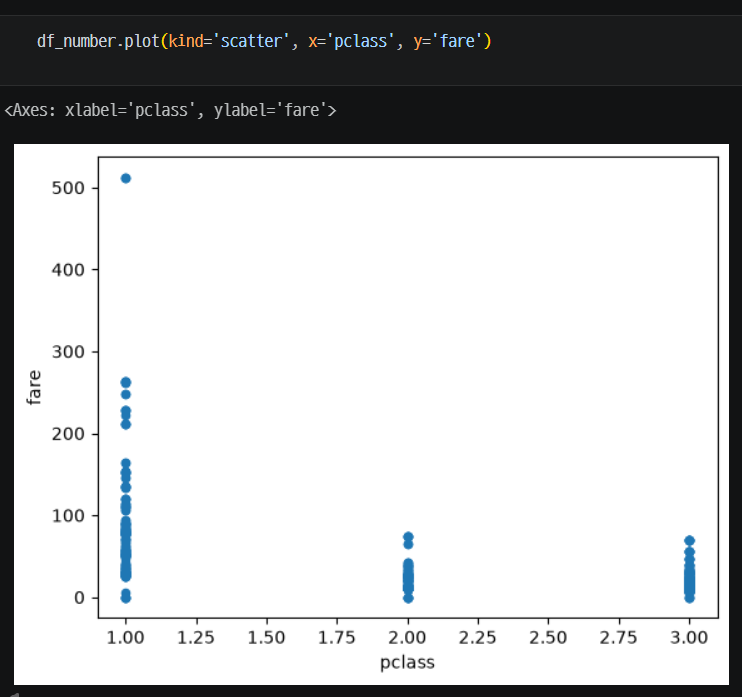Click the df_number.plot code cell
The width and height of the screenshot is (742, 697).
371,50
